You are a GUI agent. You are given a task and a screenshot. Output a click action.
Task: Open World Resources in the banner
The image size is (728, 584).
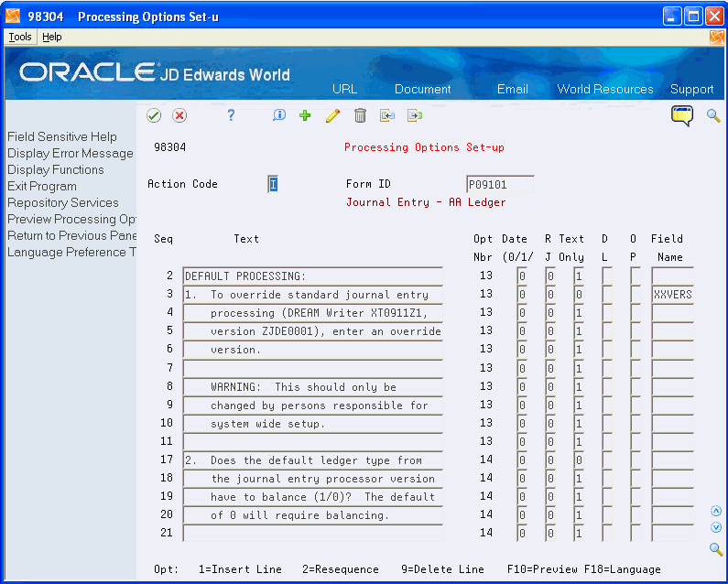point(605,89)
